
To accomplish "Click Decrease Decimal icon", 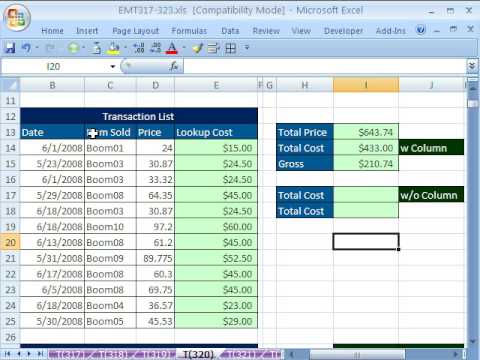I will [x=155, y=48].
